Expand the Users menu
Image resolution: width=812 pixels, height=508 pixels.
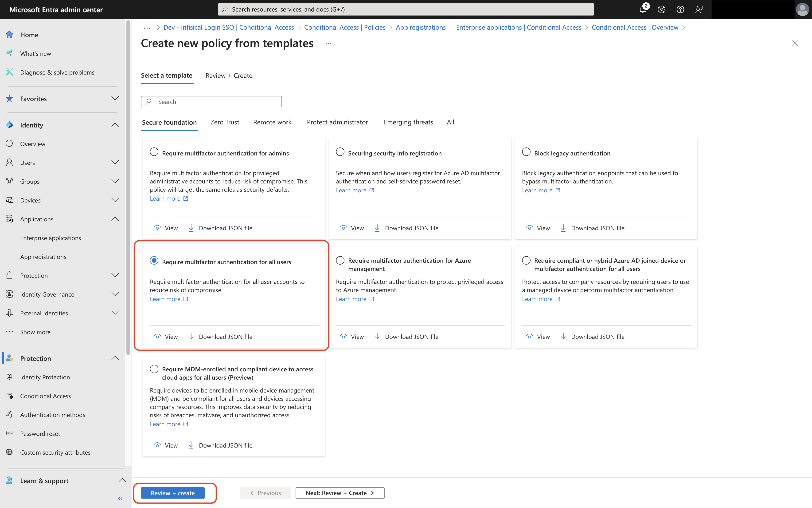click(115, 163)
